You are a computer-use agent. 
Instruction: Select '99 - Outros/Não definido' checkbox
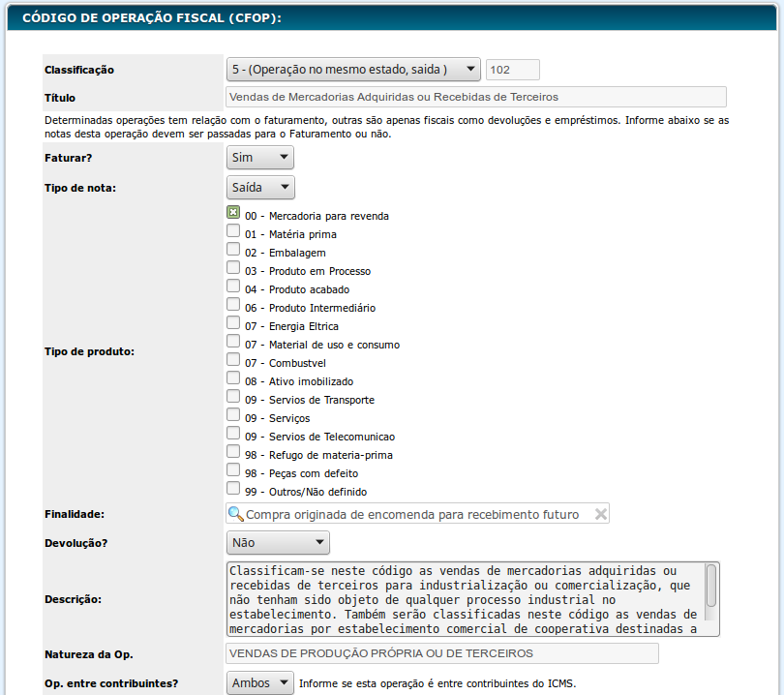(x=233, y=489)
